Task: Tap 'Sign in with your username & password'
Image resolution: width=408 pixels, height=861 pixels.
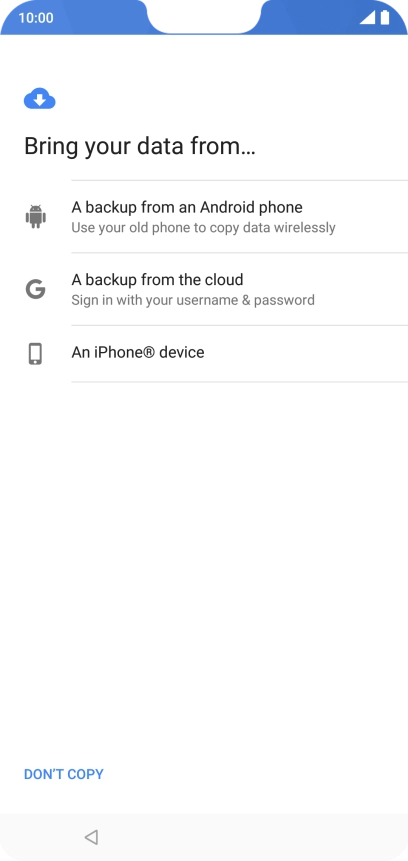Action: click(193, 300)
